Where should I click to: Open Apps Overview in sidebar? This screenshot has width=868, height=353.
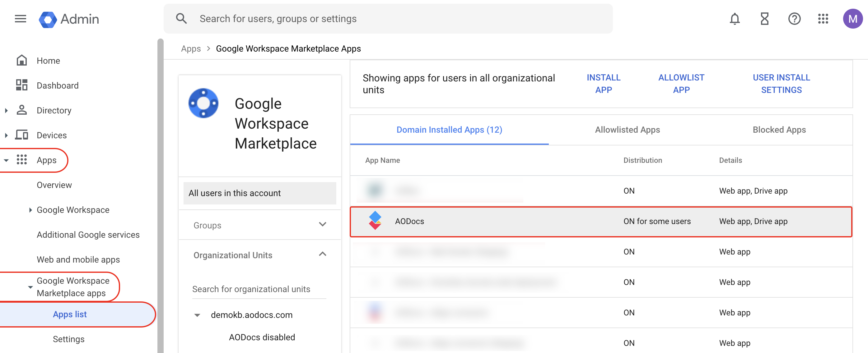pos(54,185)
